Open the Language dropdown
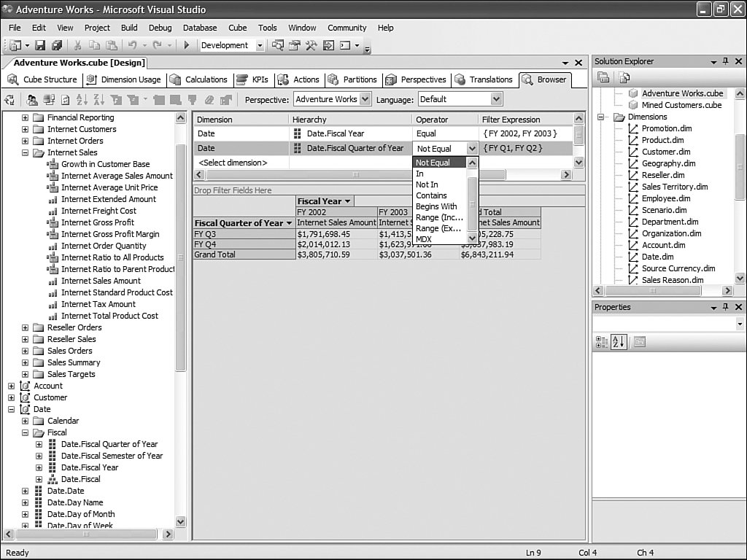This screenshot has height=560, width=747. pyautogui.click(x=496, y=99)
